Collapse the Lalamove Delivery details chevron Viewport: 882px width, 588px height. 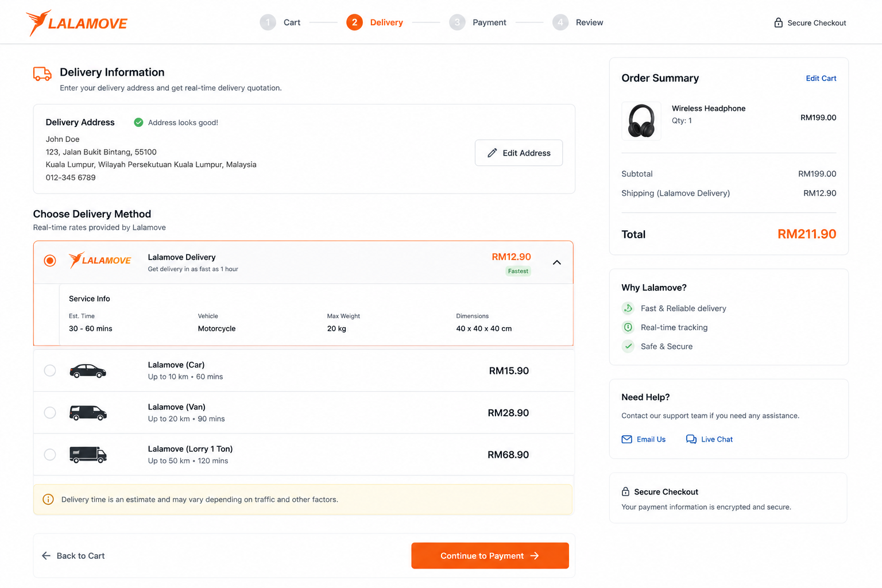point(556,262)
